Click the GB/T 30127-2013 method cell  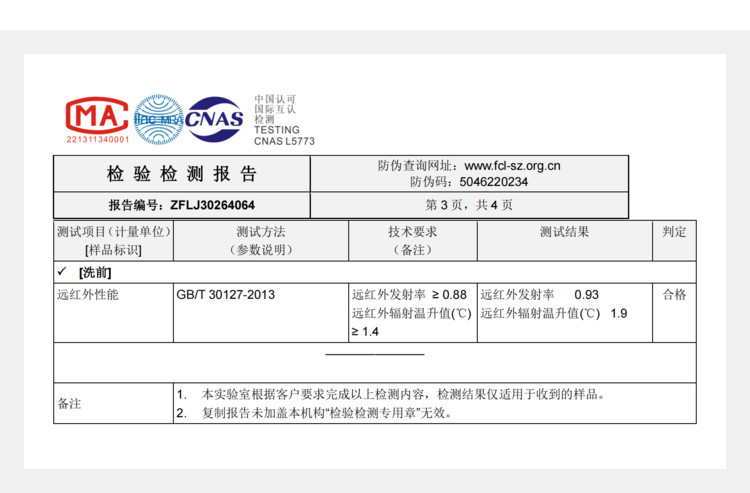(225, 295)
